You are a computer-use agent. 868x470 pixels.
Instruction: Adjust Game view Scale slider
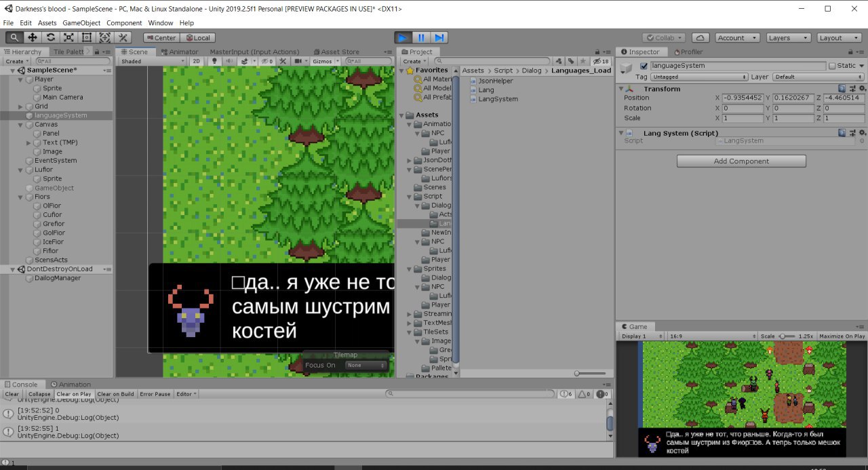(x=786, y=336)
